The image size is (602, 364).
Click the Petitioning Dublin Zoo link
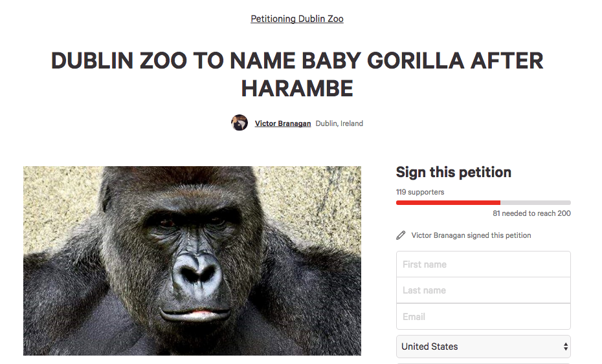[x=297, y=19]
